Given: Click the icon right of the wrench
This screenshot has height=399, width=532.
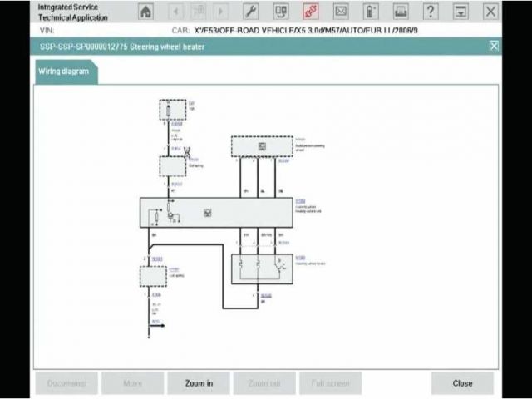Looking at the screenshot, I should [x=280, y=12].
